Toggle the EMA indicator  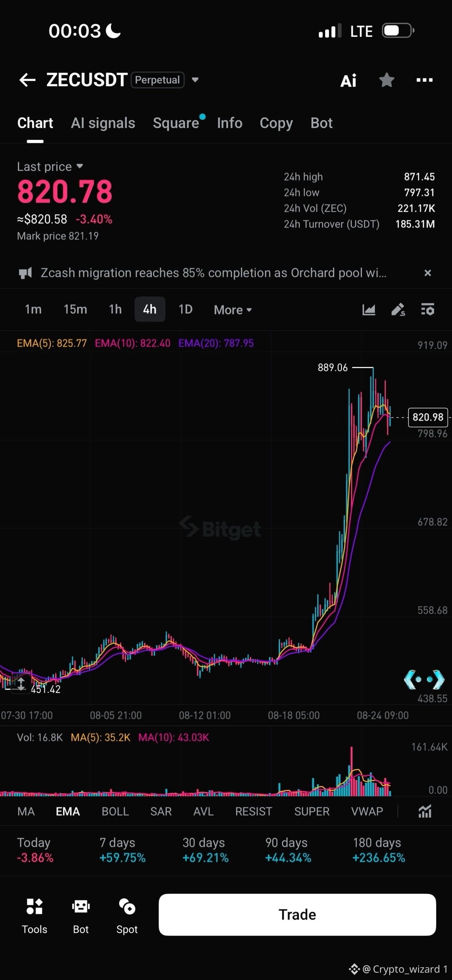coord(68,812)
